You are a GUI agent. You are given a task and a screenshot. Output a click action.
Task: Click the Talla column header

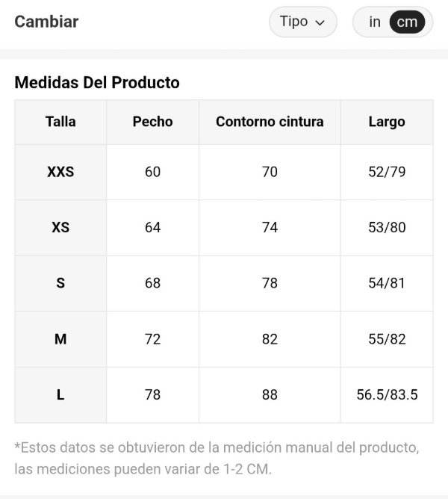coord(60,122)
